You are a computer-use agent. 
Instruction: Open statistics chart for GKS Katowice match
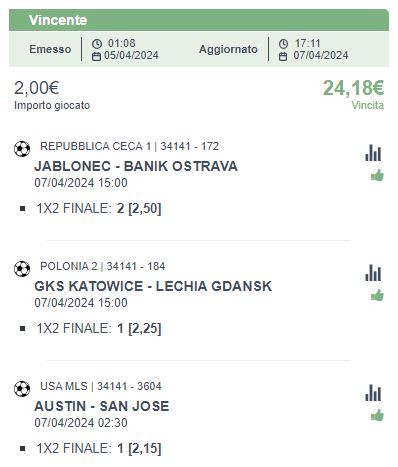(373, 273)
